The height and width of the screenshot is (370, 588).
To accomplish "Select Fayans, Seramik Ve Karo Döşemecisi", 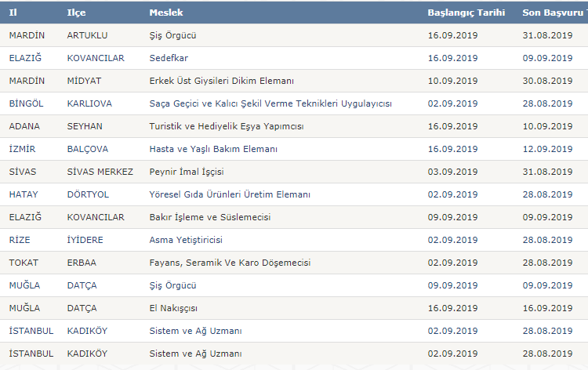I will (x=230, y=263).
